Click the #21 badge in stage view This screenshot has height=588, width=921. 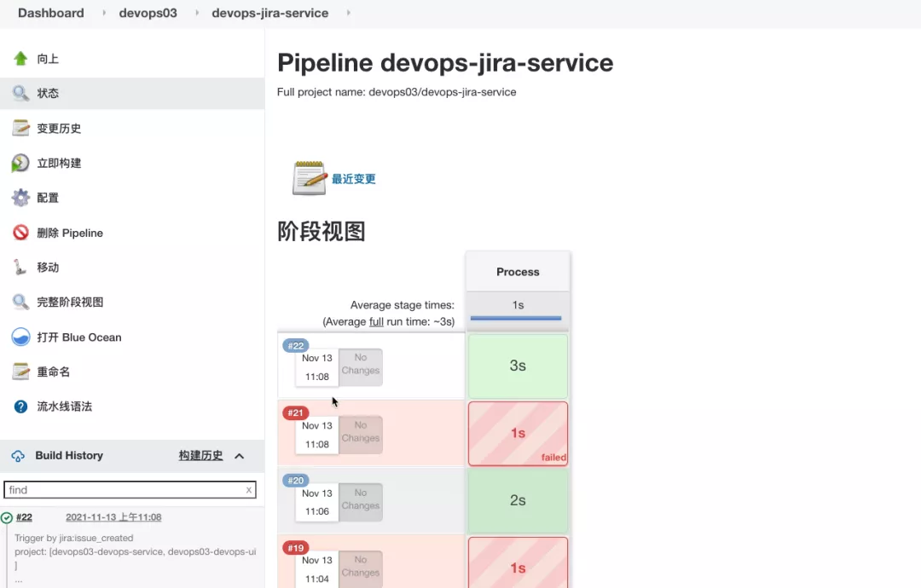[295, 412]
